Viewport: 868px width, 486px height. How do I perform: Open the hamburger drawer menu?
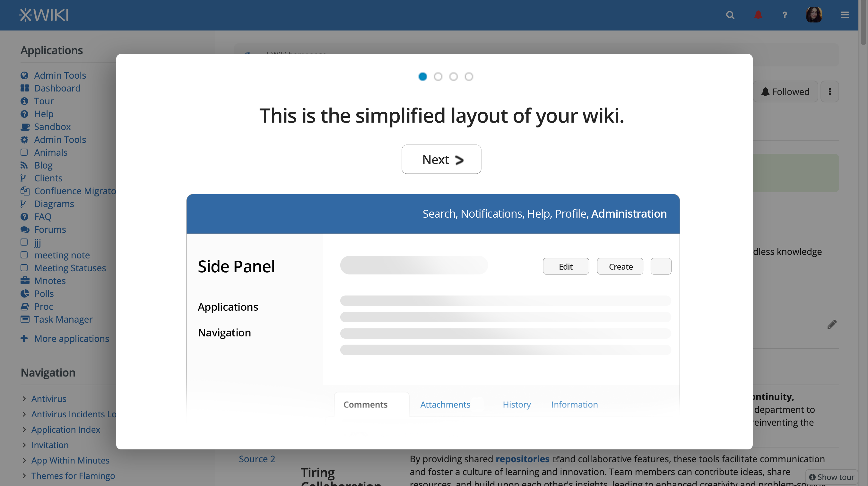(x=845, y=15)
